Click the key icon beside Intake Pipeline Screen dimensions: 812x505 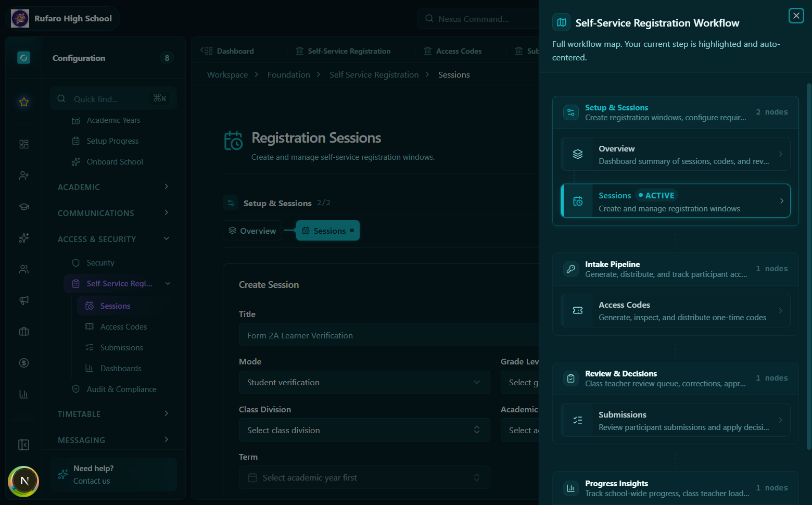point(571,269)
